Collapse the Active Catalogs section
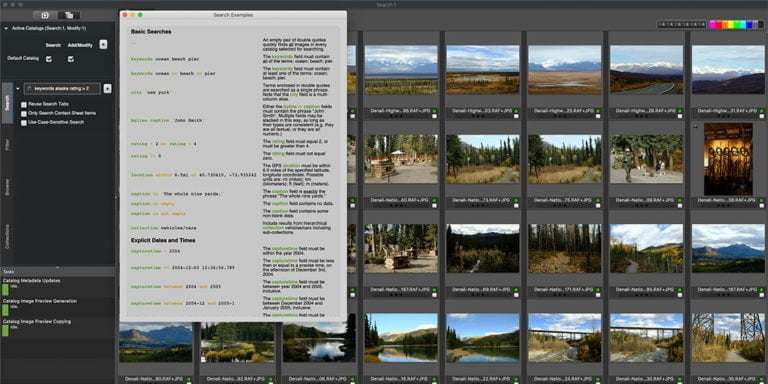This screenshot has width=768, height=384. coord(6,28)
